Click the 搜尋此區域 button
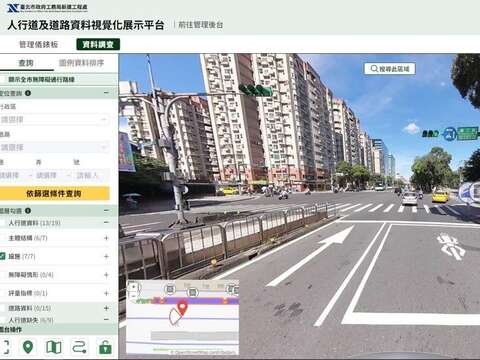The image size is (480, 360). click(390, 69)
